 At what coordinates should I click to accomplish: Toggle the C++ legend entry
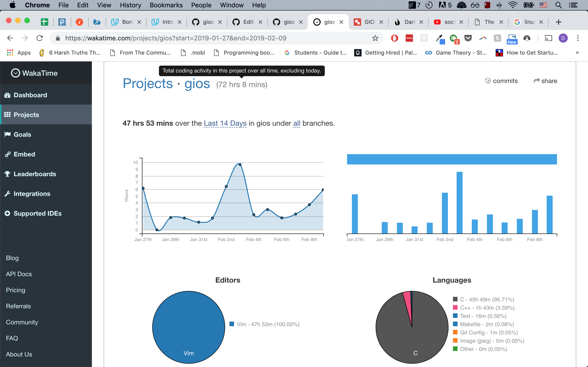tap(487, 308)
